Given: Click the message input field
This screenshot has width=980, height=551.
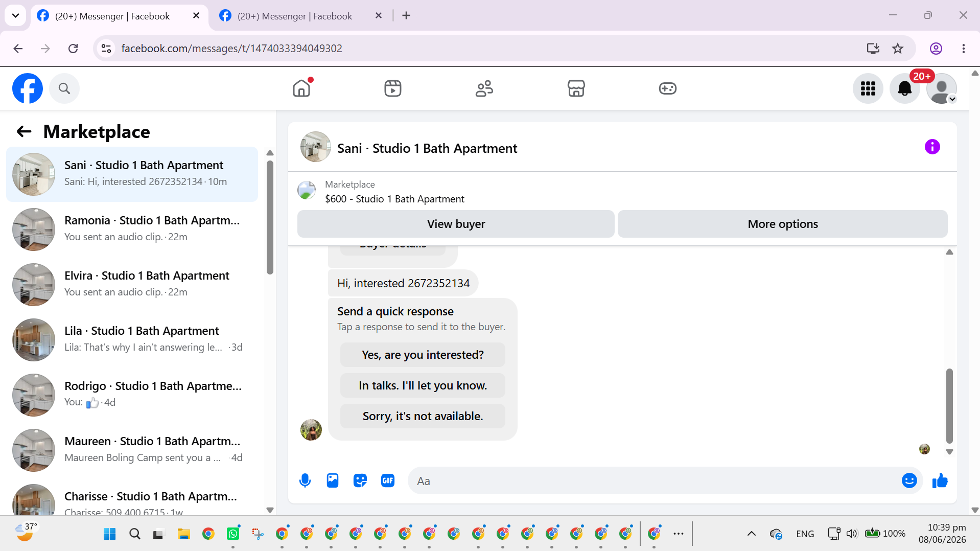Looking at the screenshot, I should [x=654, y=481].
